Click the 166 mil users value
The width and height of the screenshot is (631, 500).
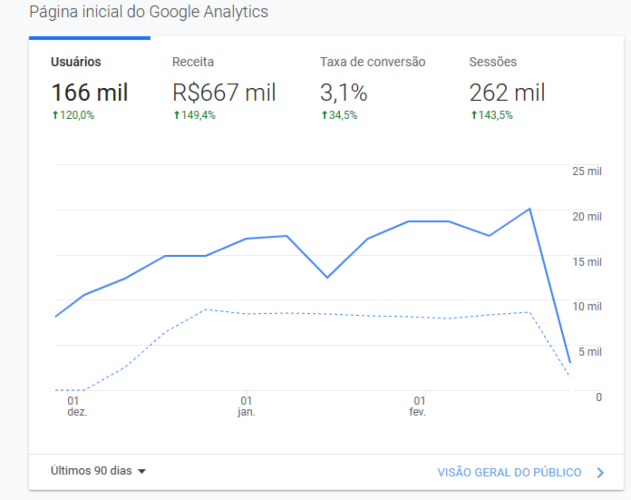click(x=90, y=92)
